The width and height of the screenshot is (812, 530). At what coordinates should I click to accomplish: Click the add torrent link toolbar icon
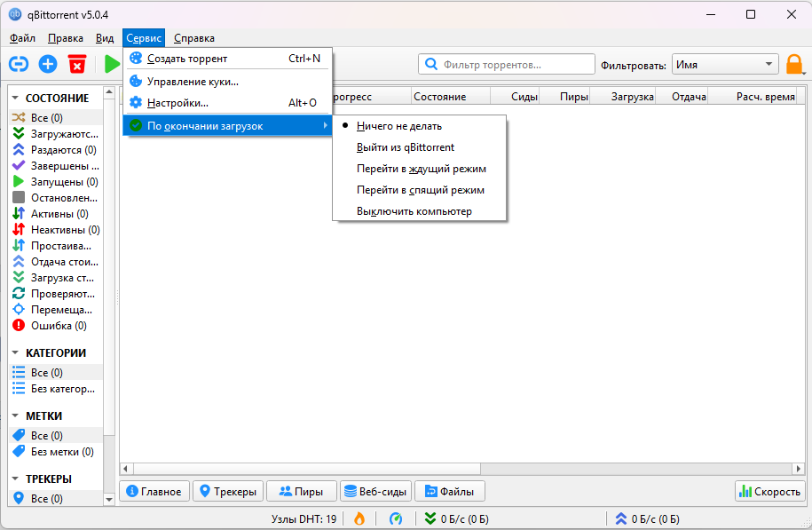pyautogui.click(x=19, y=64)
